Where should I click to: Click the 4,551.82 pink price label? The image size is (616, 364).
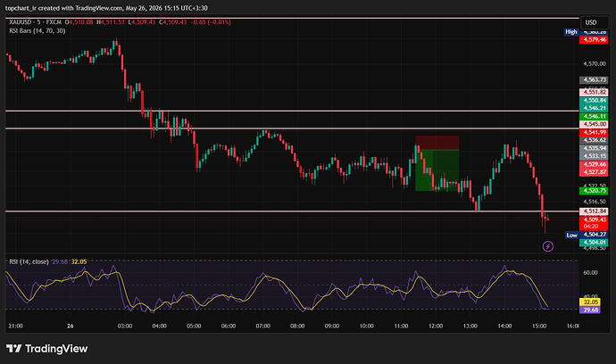coord(594,92)
